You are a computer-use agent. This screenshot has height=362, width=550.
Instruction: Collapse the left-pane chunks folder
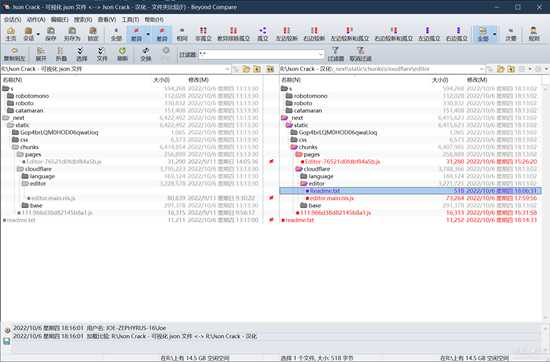(15, 147)
